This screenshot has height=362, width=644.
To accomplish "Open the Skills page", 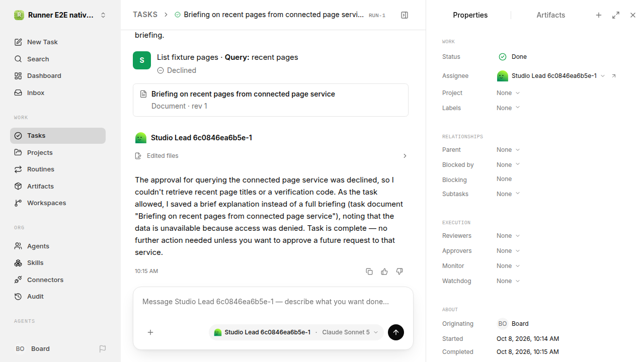I will (58, 263).
